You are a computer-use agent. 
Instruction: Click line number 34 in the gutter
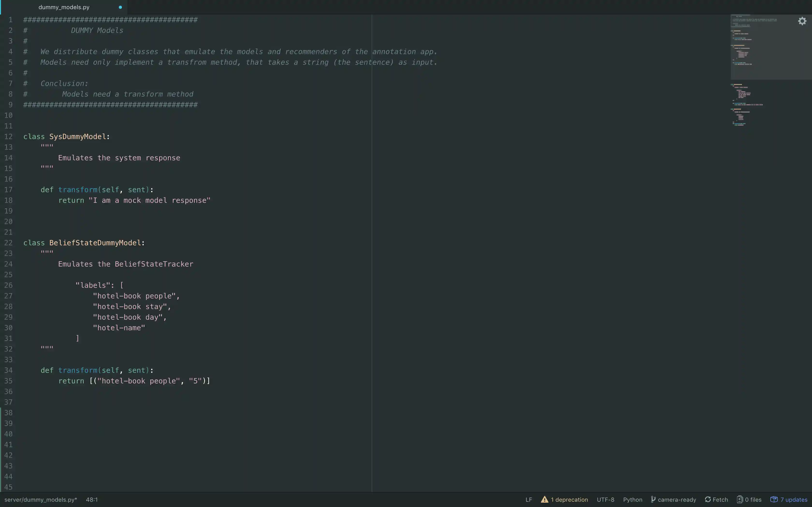pos(8,370)
